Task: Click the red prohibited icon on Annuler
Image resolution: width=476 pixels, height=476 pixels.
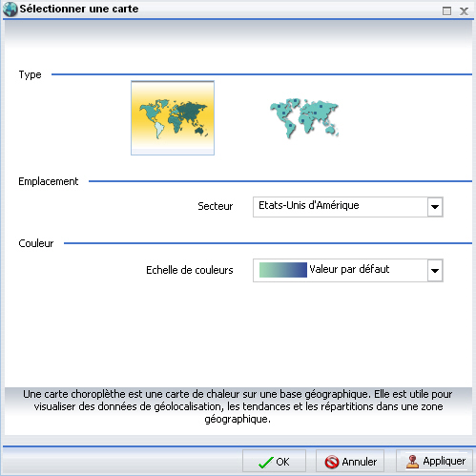Action: [332, 462]
